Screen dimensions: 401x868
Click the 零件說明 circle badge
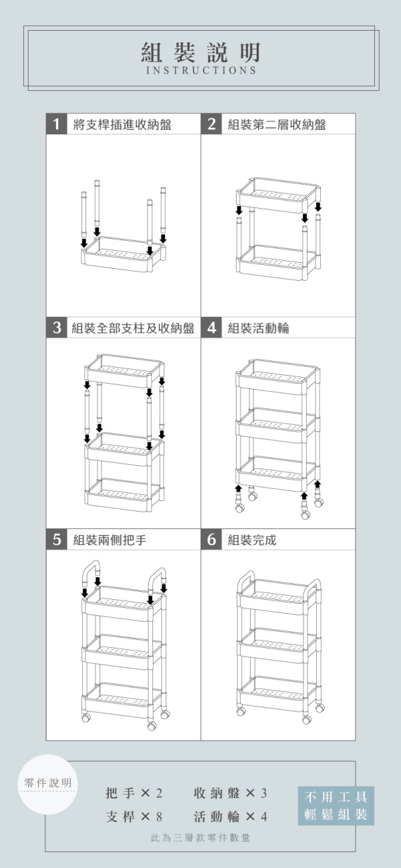(49, 784)
